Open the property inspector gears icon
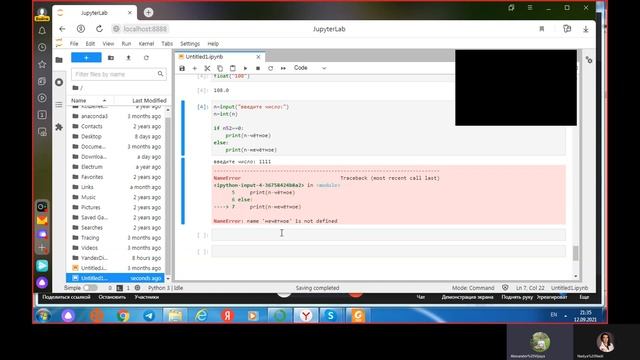 pyautogui.click(x=589, y=60)
